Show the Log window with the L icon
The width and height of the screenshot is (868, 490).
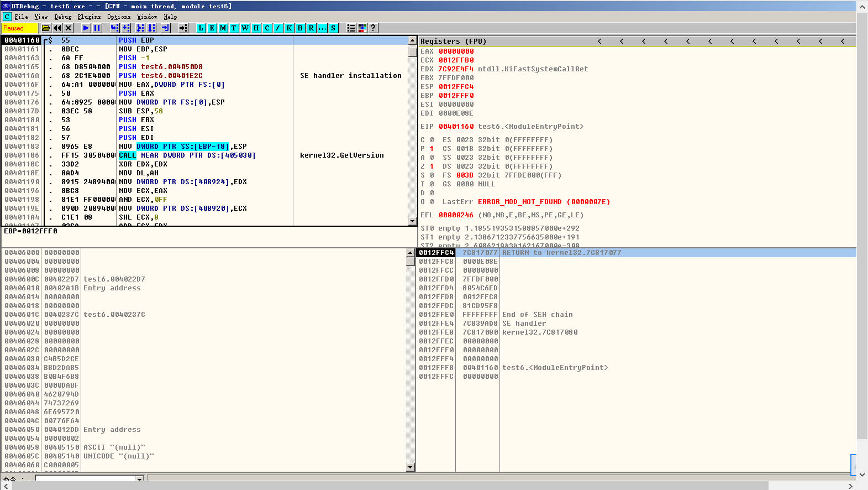point(201,28)
